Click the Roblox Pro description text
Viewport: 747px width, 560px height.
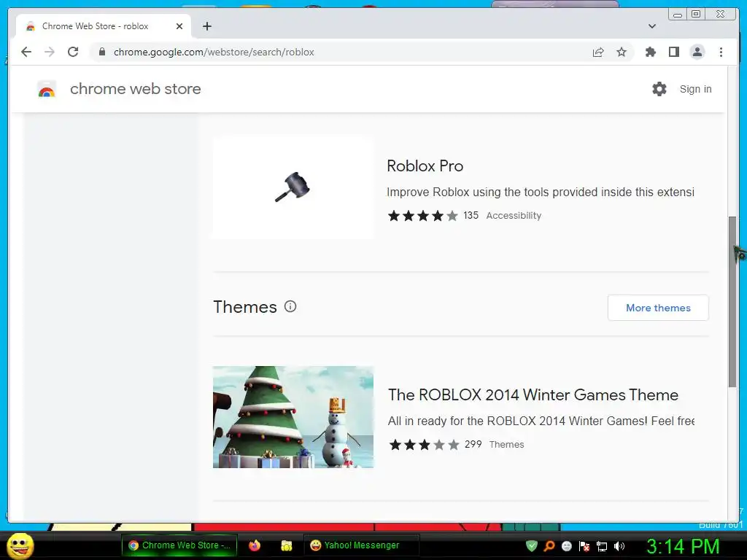[541, 192]
